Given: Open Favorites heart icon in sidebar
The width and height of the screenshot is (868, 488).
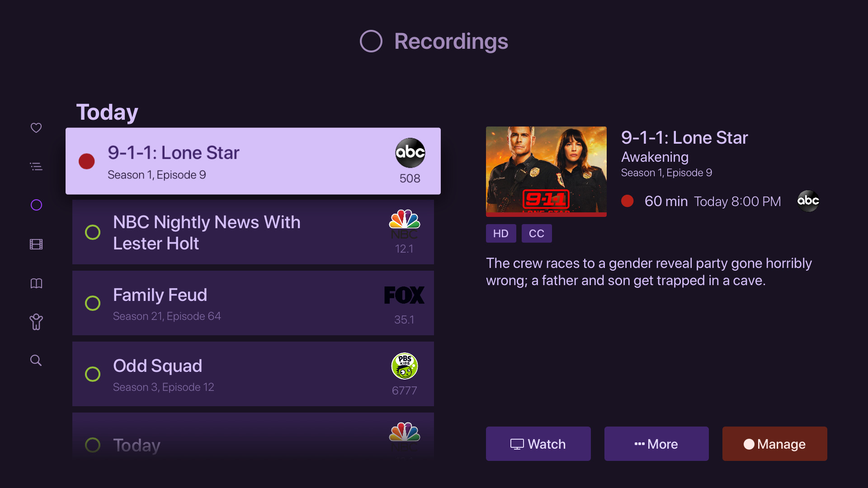Looking at the screenshot, I should pyautogui.click(x=36, y=128).
